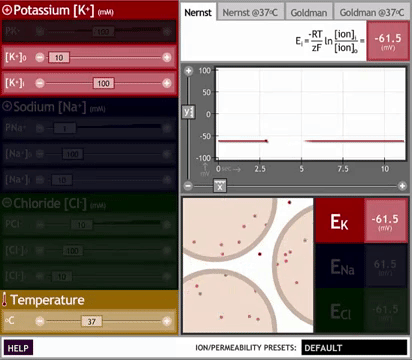The image size is (412, 360).
Task: Click the [Na+]i slider knob showing 10
Action: [62, 180]
